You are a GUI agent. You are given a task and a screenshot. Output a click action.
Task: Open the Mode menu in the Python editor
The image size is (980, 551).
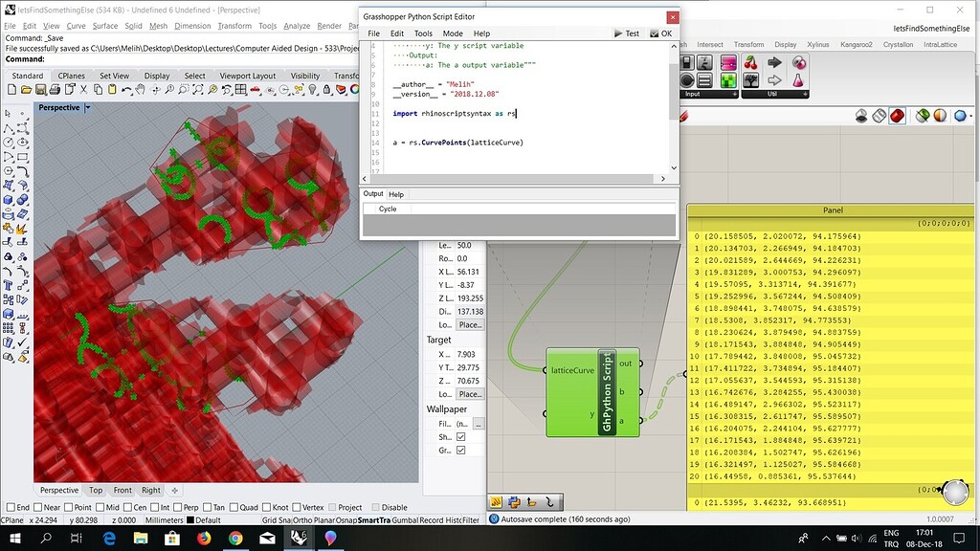[x=453, y=33]
